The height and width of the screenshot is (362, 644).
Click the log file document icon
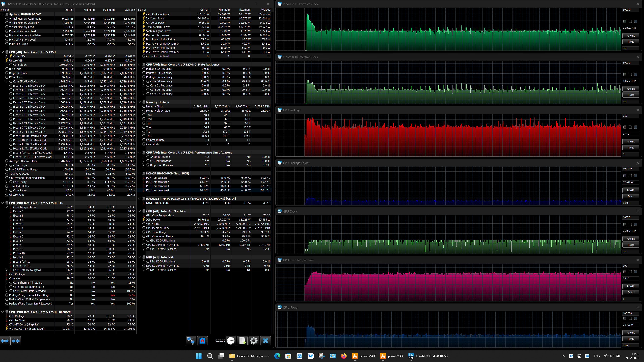point(242,341)
